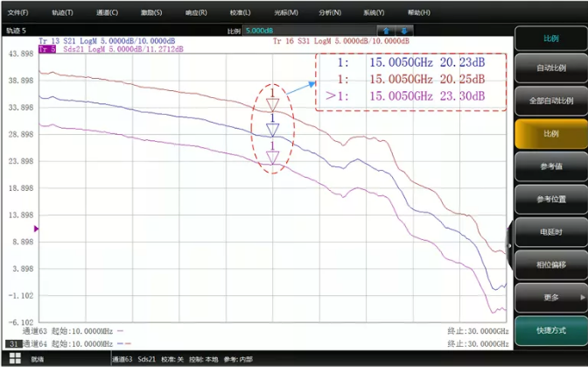Image resolution: width=588 pixels, height=367 pixels.
Task: Open the 分析(N) menu
Action: tap(330, 12)
